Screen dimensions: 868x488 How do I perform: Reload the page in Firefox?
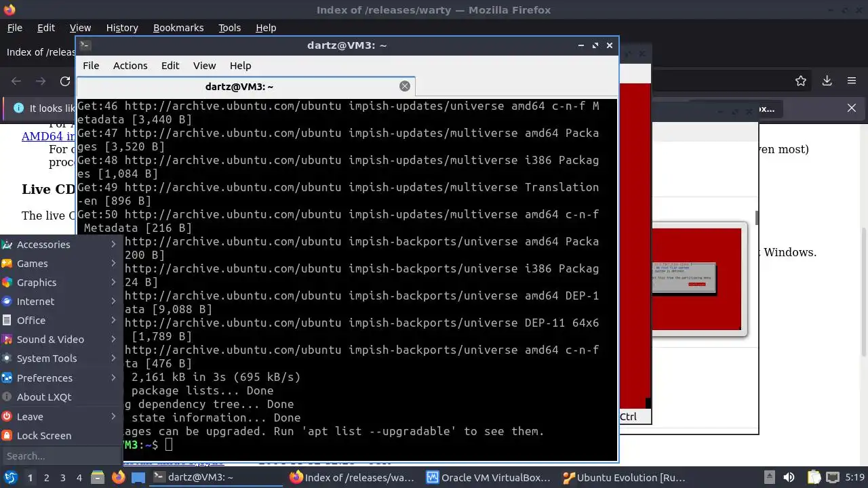click(65, 81)
